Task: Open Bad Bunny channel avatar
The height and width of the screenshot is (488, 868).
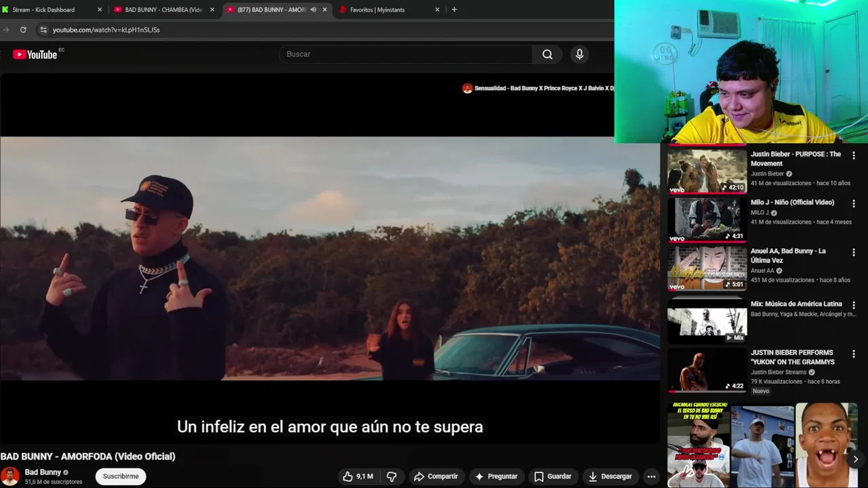Action: (9, 476)
